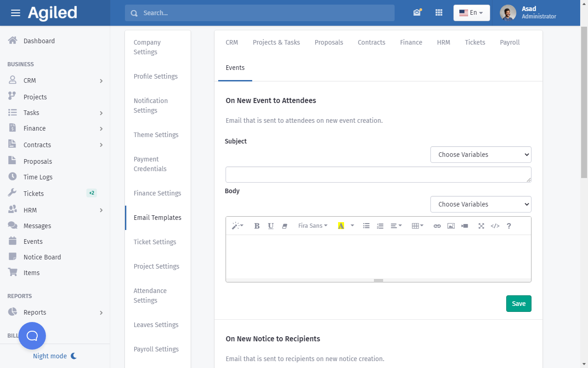Toggle the editor full screen icon
588x368 pixels.
click(481, 226)
